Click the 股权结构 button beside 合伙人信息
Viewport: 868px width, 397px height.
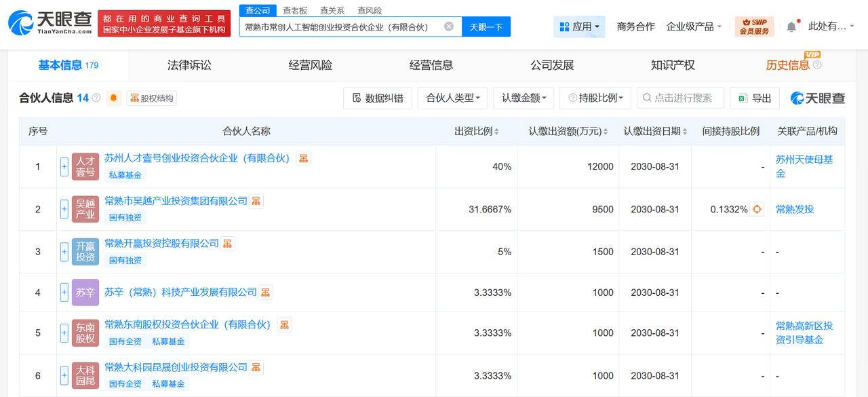(151, 98)
